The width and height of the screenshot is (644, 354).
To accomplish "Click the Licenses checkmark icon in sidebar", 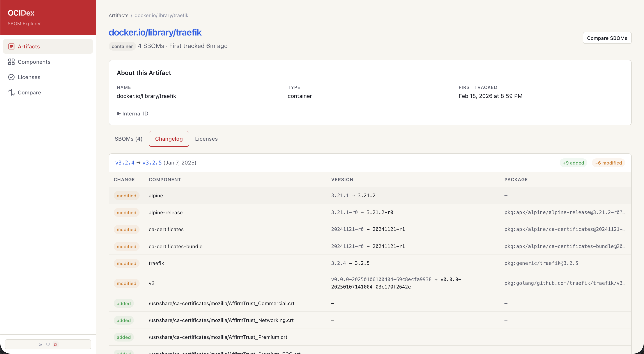I will (x=11, y=77).
